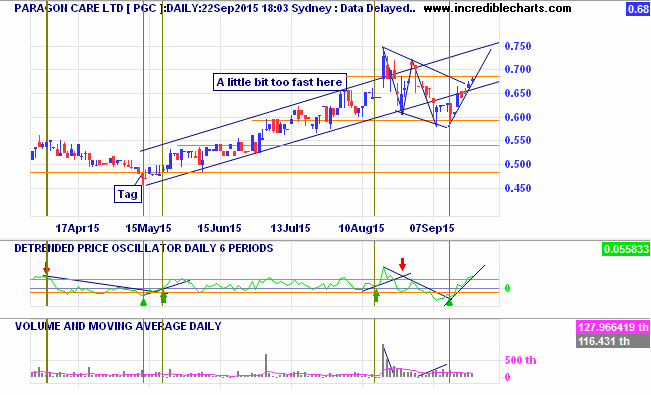The height and width of the screenshot is (395, 651).
Task: Click the 17Apr15 date label
Action: [x=78, y=228]
